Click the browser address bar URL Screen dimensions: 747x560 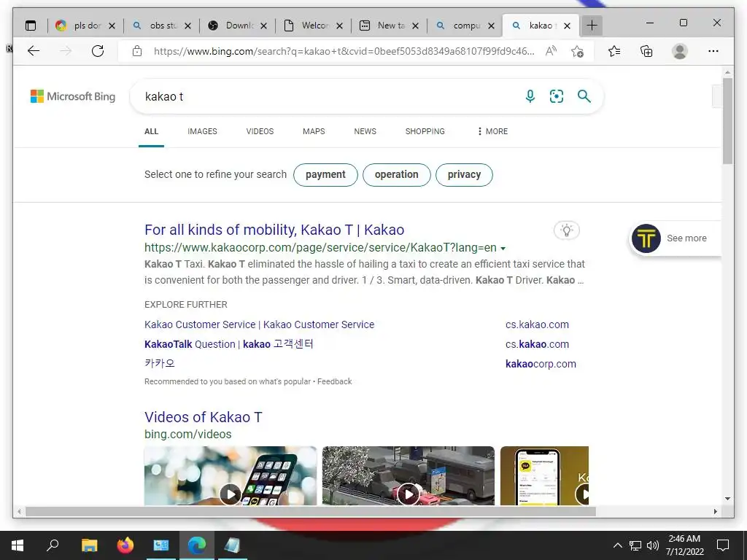pos(344,51)
